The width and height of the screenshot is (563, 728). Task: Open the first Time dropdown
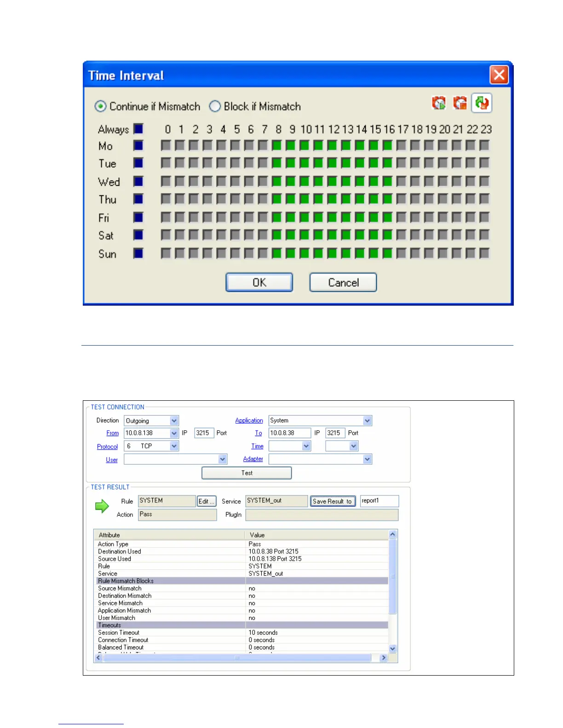(306, 446)
